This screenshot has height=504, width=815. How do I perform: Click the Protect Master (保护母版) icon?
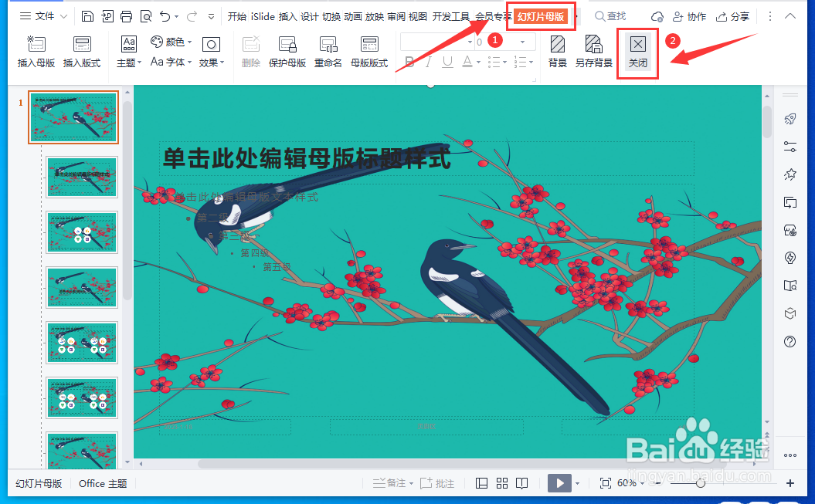click(287, 45)
